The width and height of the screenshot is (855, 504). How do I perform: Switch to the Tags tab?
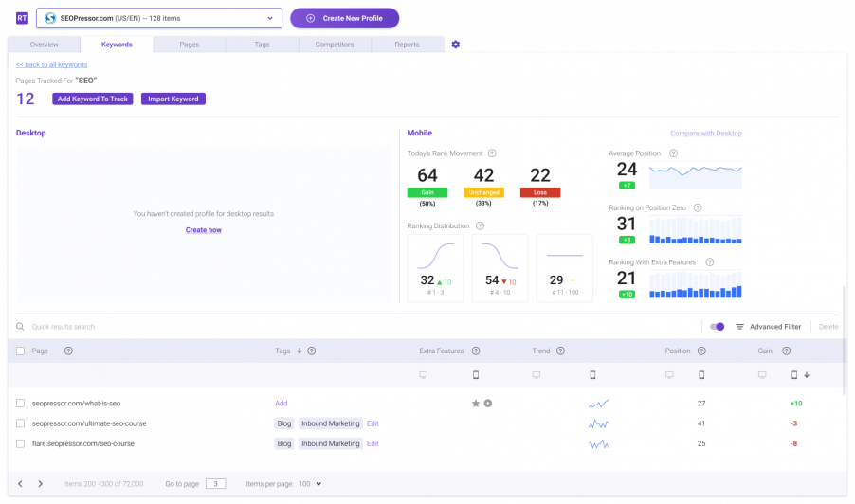pyautogui.click(x=262, y=45)
